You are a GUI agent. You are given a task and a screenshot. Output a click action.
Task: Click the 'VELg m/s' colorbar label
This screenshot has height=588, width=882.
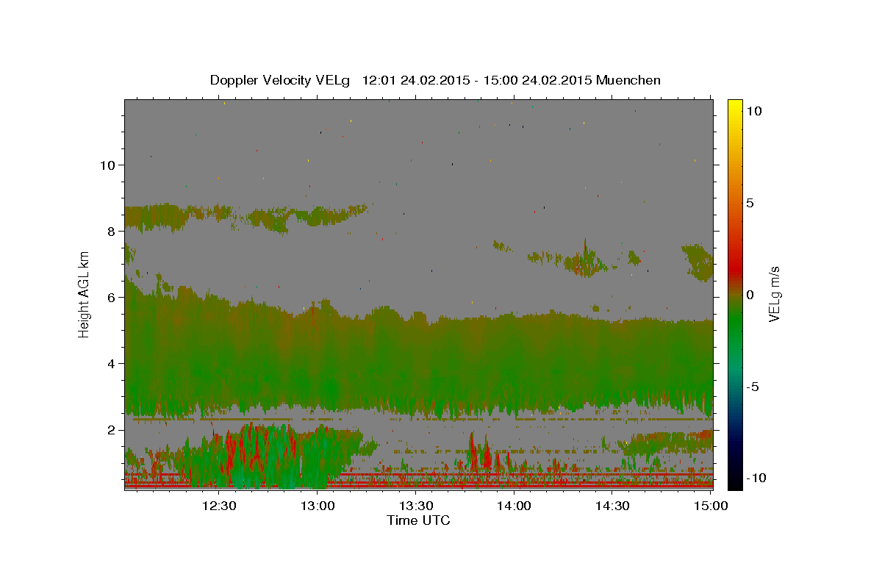click(774, 294)
